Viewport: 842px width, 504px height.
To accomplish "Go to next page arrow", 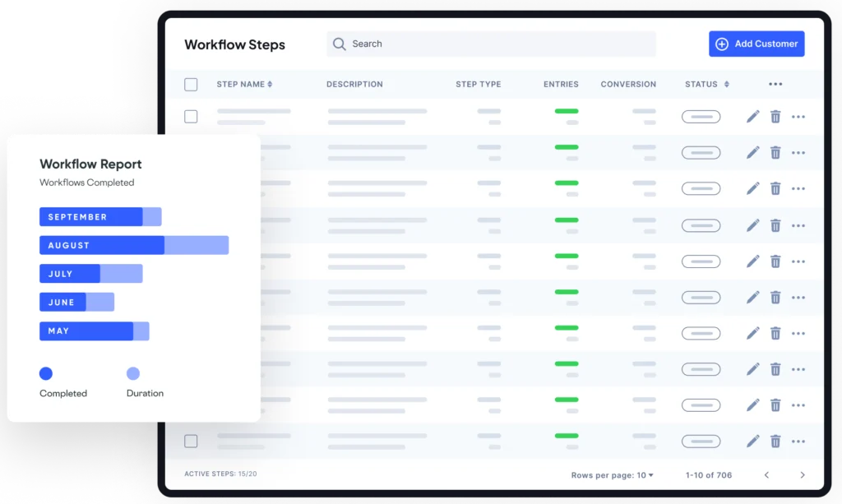I will click(x=803, y=475).
